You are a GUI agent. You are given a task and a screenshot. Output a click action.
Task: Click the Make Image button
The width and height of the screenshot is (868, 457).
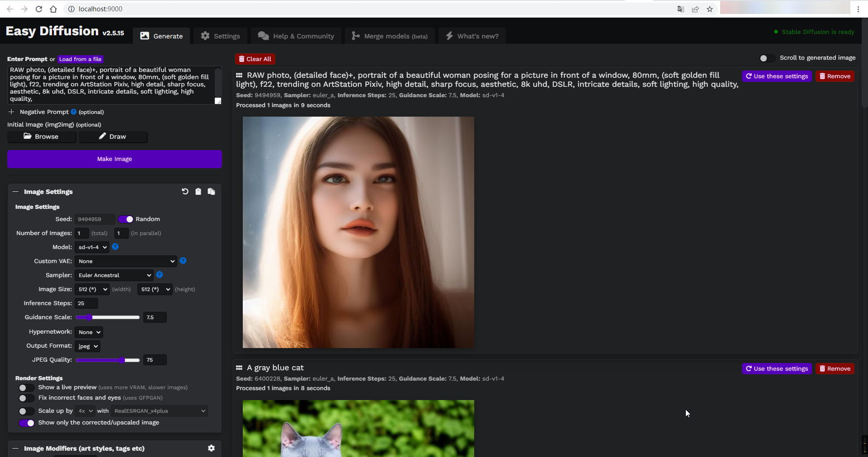tap(114, 159)
